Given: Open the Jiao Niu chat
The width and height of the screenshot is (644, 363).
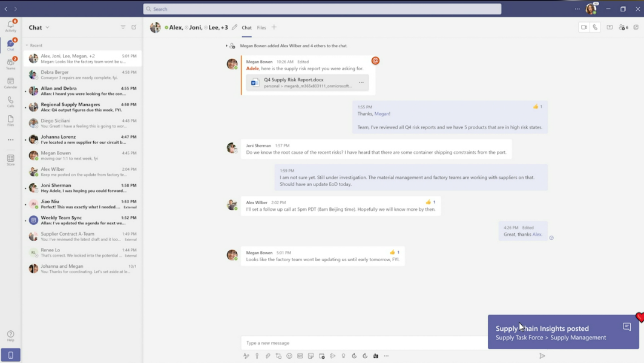Looking at the screenshot, I should (82, 204).
